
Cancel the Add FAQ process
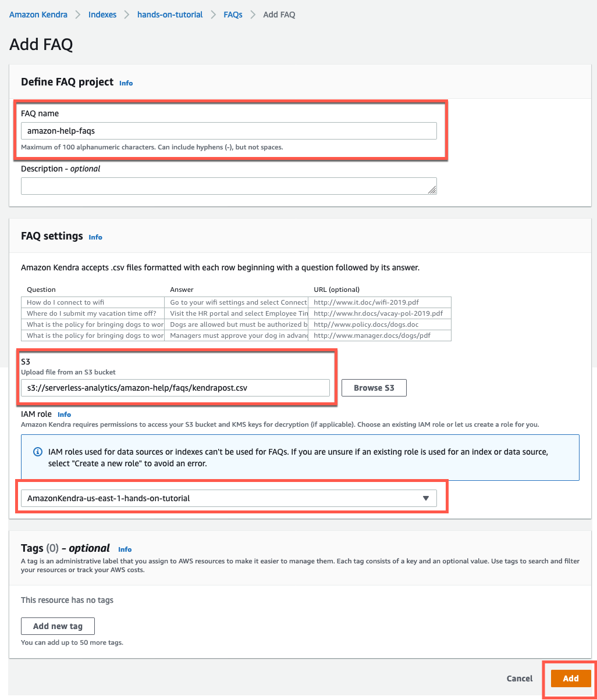[519, 678]
